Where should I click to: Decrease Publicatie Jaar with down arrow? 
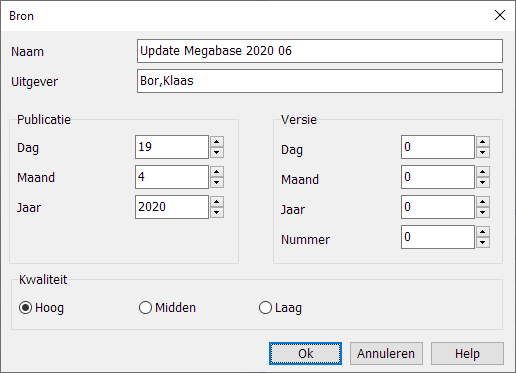click(217, 212)
